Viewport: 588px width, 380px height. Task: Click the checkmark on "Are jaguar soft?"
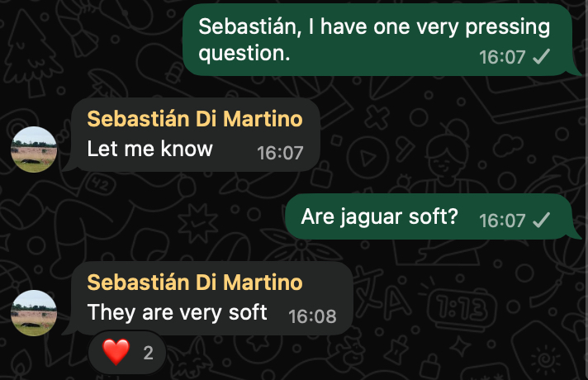[x=542, y=220]
